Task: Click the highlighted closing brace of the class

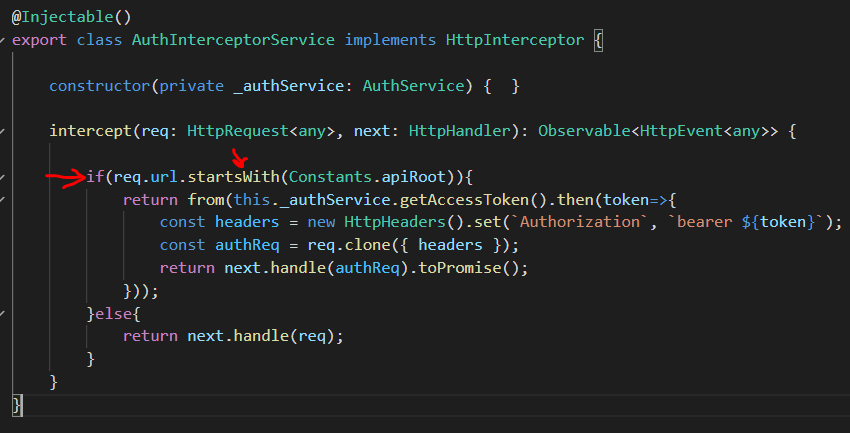Action: tap(17, 405)
